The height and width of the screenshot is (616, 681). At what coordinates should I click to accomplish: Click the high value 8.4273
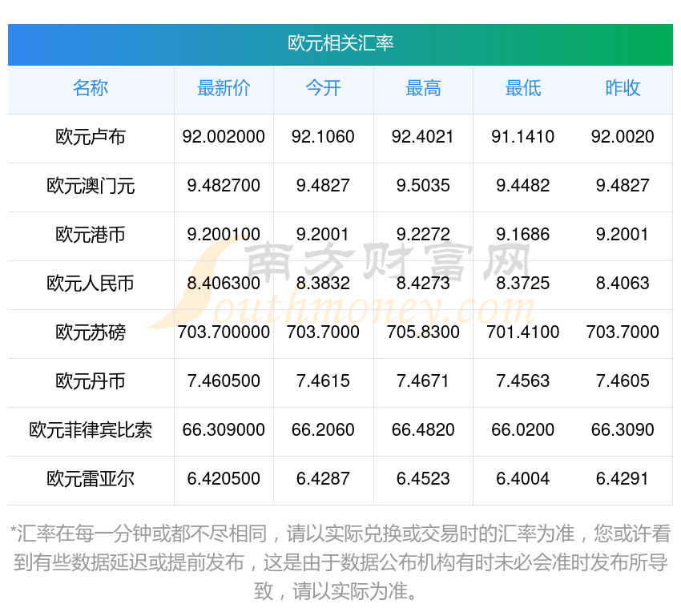(423, 284)
